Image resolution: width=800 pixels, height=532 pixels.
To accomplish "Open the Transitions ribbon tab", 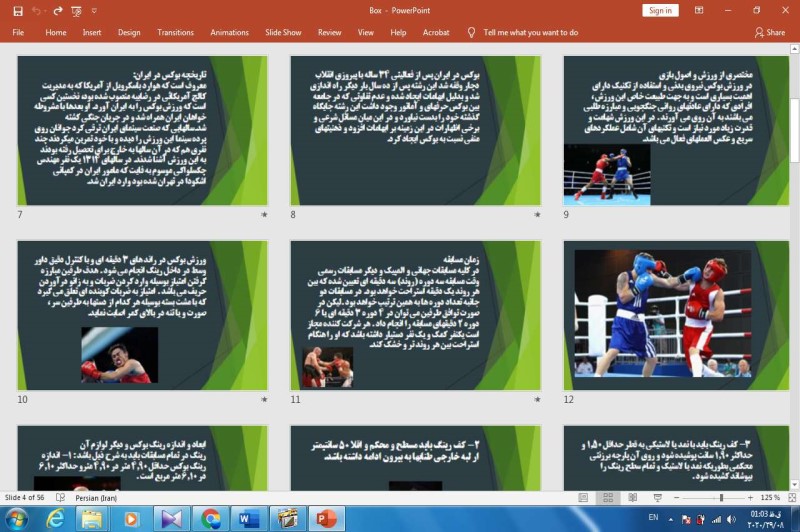I will click(175, 32).
